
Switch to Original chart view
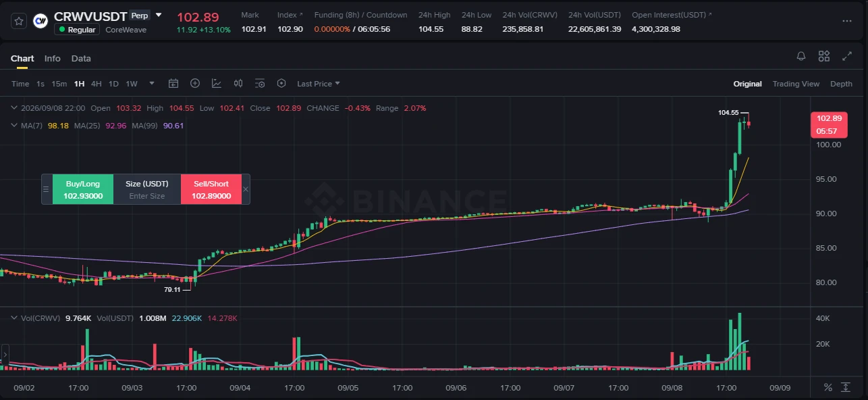(x=748, y=84)
